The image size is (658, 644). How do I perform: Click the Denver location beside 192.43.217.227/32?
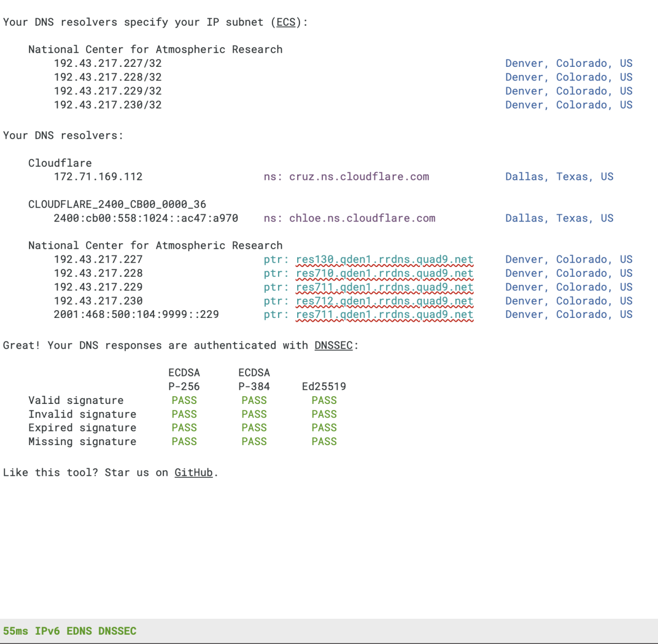pyautogui.click(x=569, y=64)
